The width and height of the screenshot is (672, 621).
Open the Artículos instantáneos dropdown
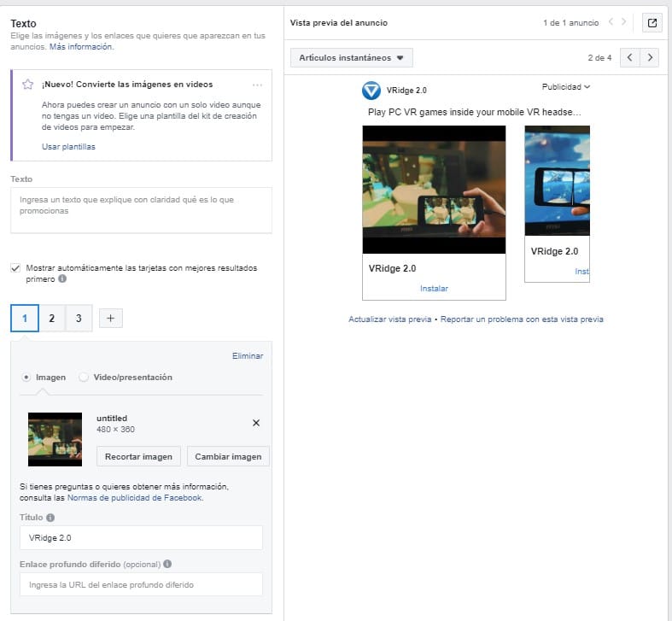pos(352,57)
